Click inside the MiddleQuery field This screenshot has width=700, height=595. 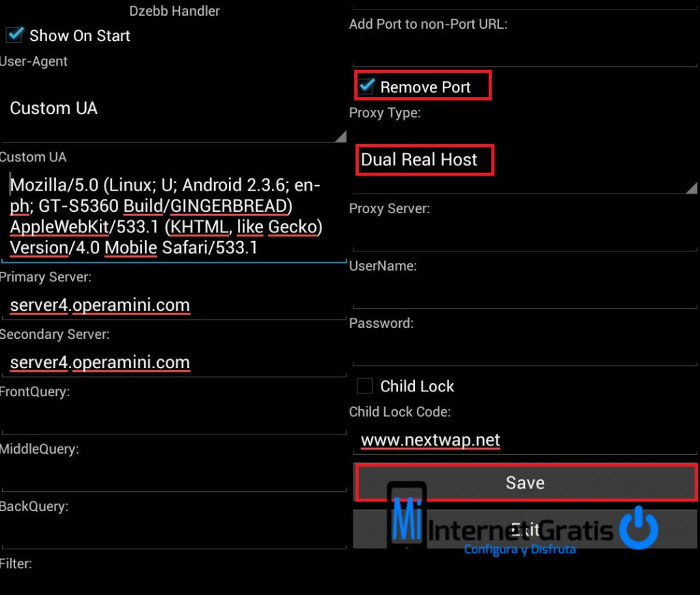point(171,474)
